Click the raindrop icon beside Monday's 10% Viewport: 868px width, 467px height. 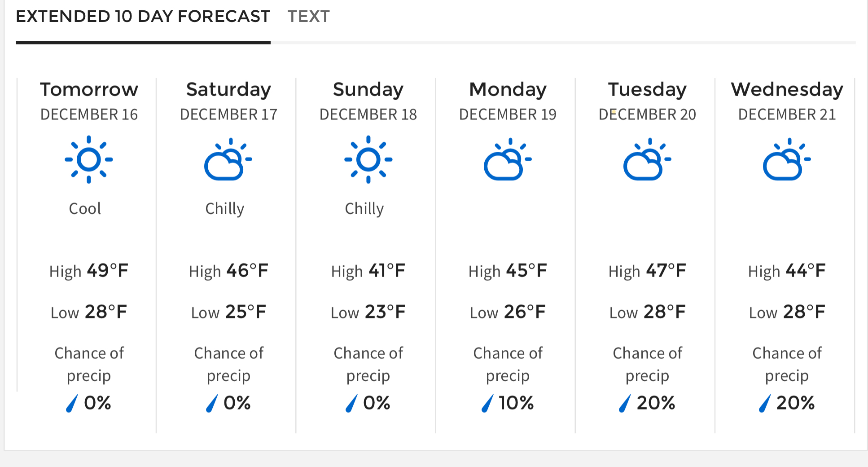(487, 403)
